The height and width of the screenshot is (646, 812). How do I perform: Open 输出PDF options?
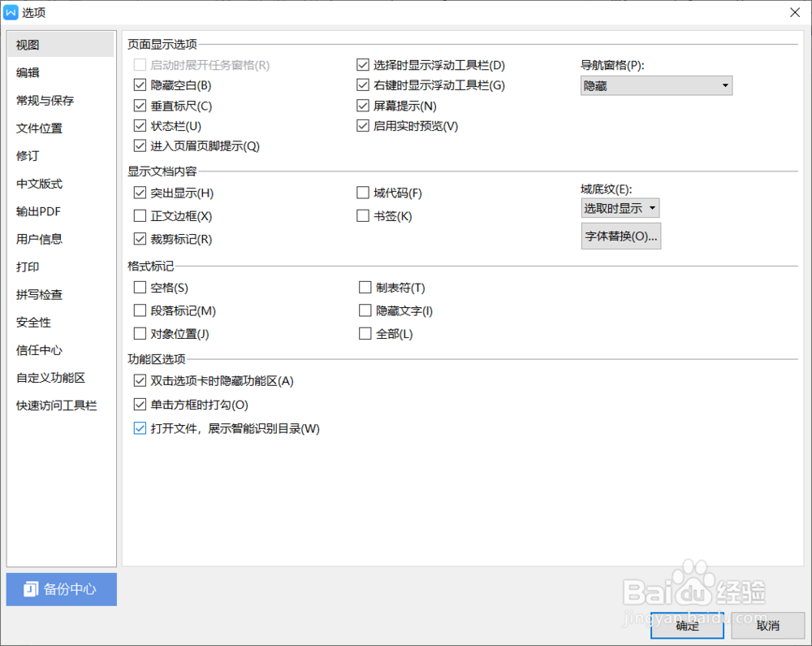(x=61, y=211)
